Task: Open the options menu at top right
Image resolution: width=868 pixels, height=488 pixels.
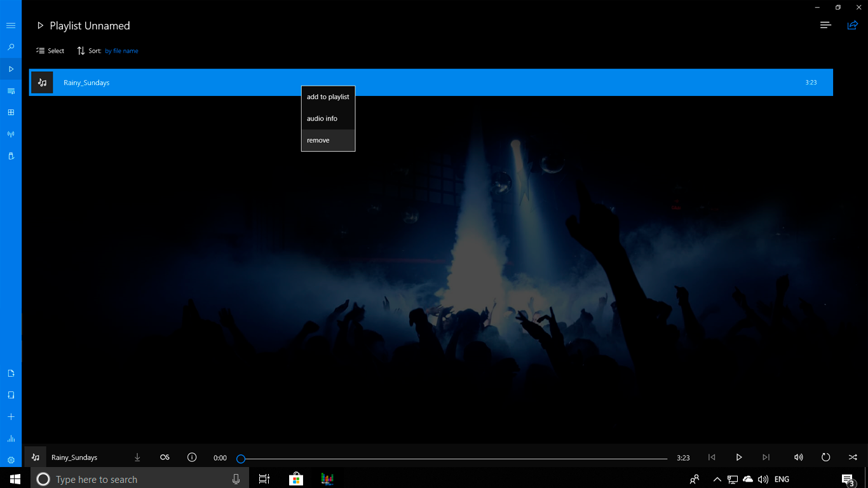Action: point(825,25)
